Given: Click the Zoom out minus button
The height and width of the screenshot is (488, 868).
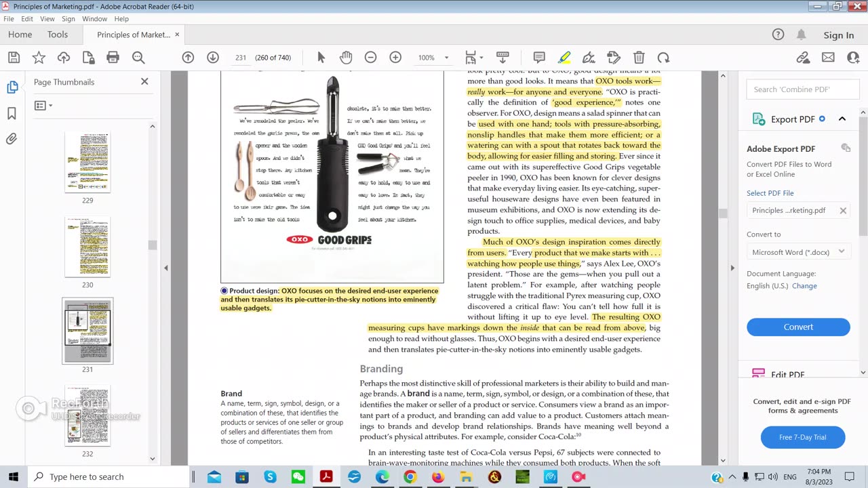Looking at the screenshot, I should tap(370, 58).
